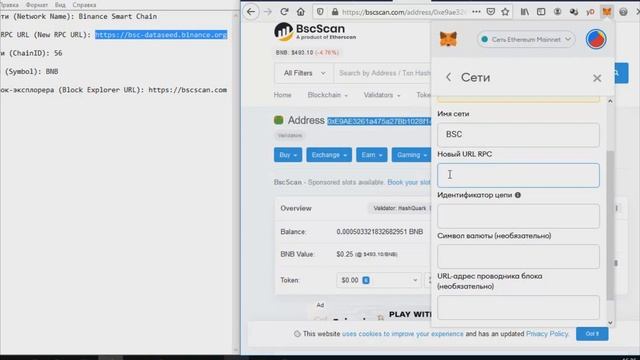Click the Binance Smart Chain text in Notepad
This screenshot has width=640, height=360.
[118, 16]
